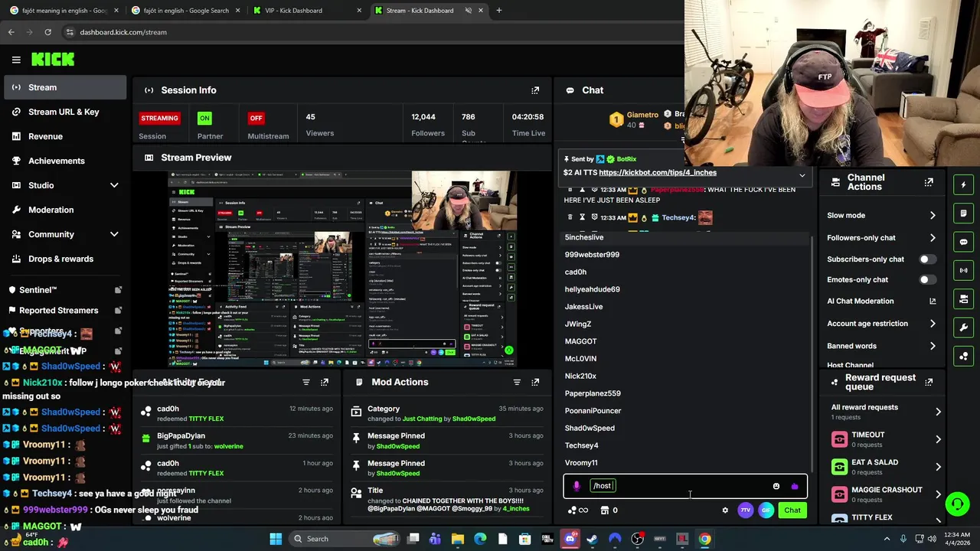
Task: Open the lightning bolt quick actions icon
Action: [x=964, y=184]
